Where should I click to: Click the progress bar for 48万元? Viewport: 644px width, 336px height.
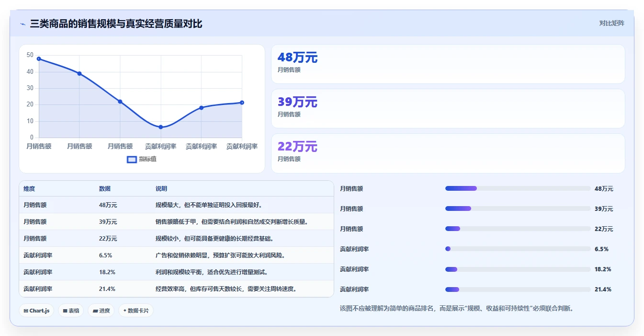[518, 188]
